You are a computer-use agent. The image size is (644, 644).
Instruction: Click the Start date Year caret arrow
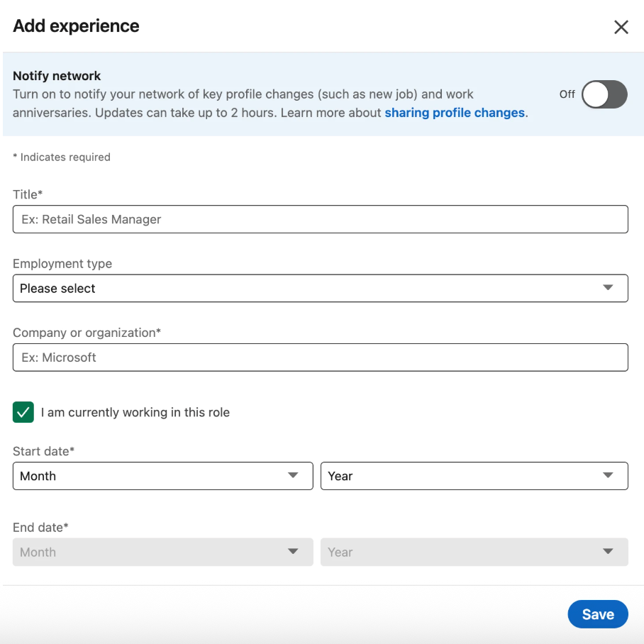[x=608, y=475]
